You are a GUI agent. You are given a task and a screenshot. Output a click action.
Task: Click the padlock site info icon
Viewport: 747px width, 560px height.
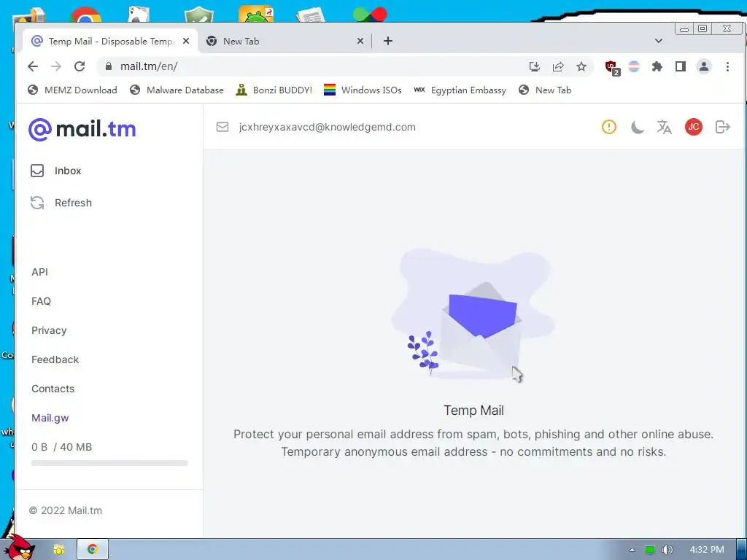109,66
